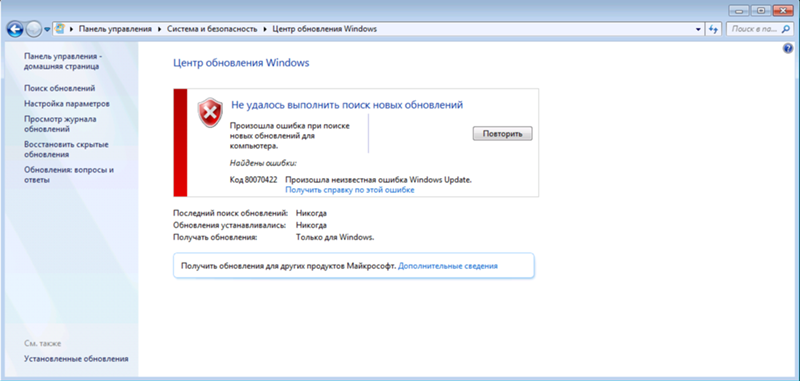Click 'Никогда' next to 'Последний поиск обновлений'
The image size is (800, 381).
[x=311, y=213]
